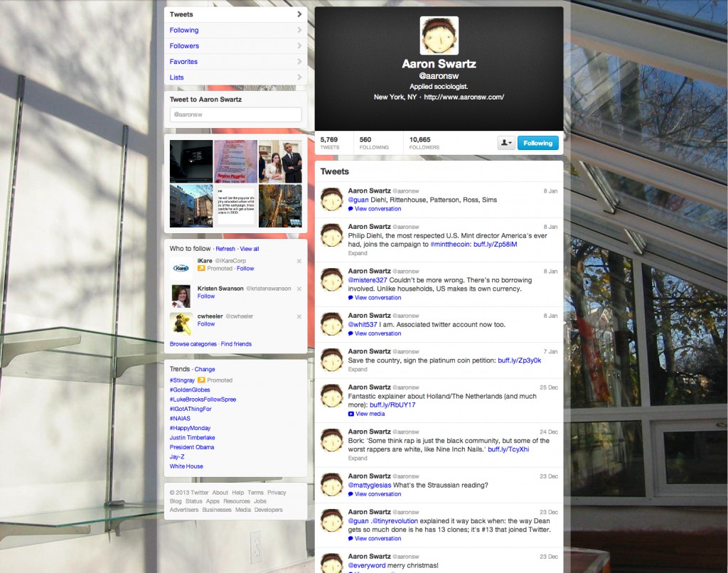Open the Jay-Z trend

tap(177, 457)
